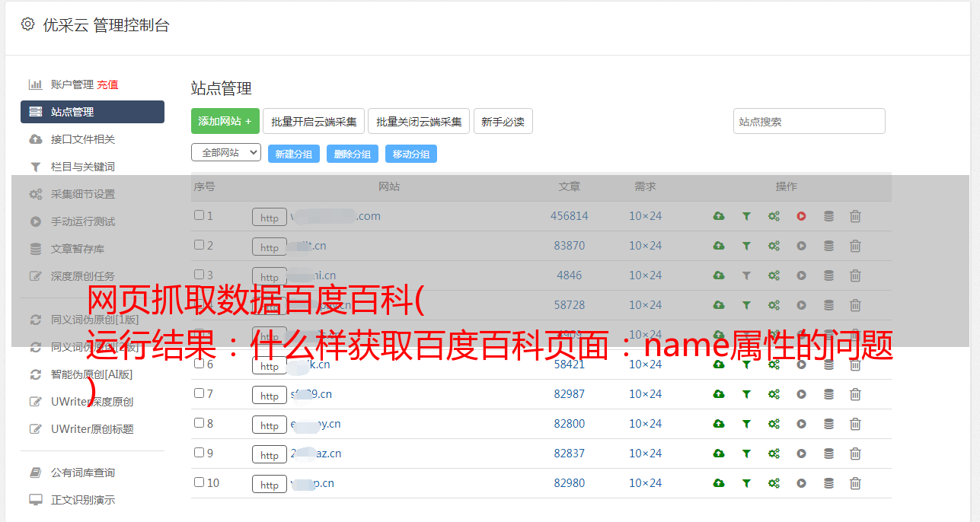Go to 手动运行测试 in sidebar

point(83,221)
